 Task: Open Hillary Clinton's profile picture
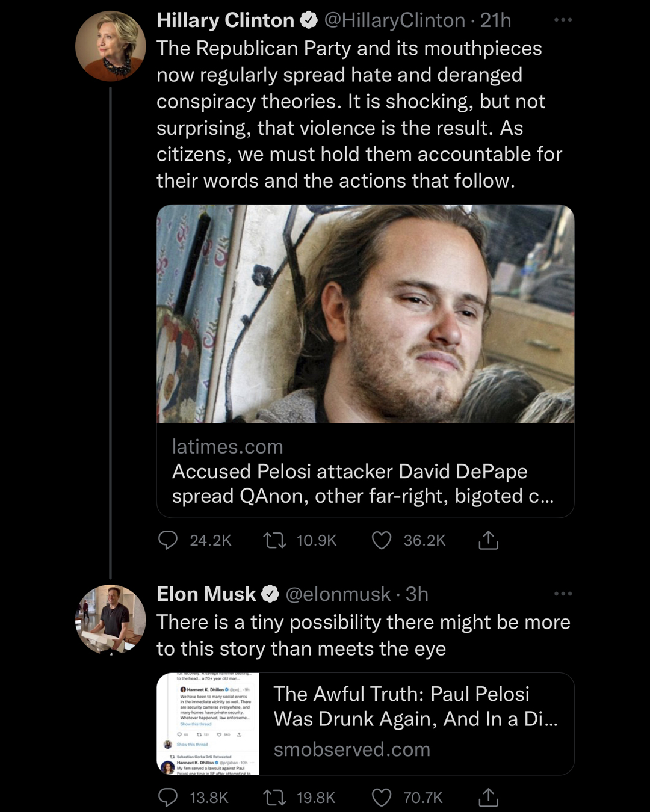[111, 46]
